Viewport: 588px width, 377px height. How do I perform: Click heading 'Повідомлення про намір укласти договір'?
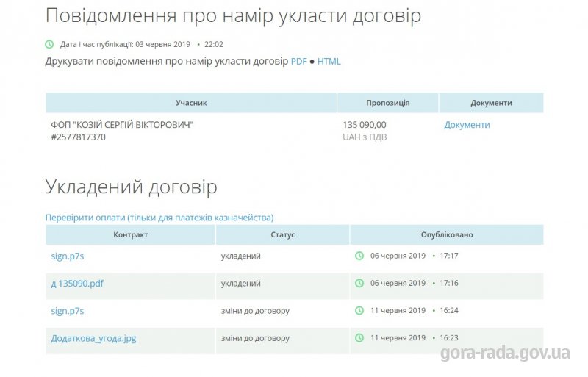pos(233,15)
